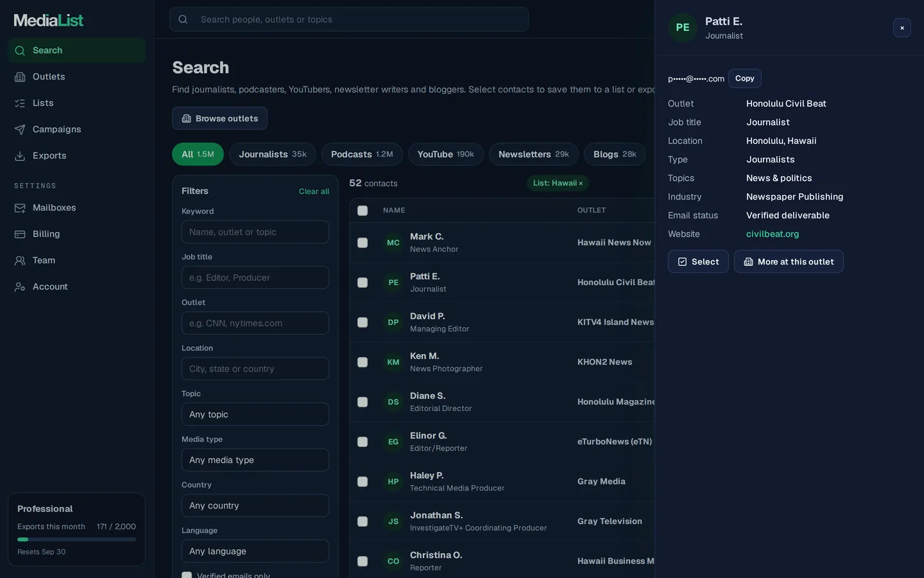
Task: Switch to the Podcasts tab
Action: click(362, 154)
